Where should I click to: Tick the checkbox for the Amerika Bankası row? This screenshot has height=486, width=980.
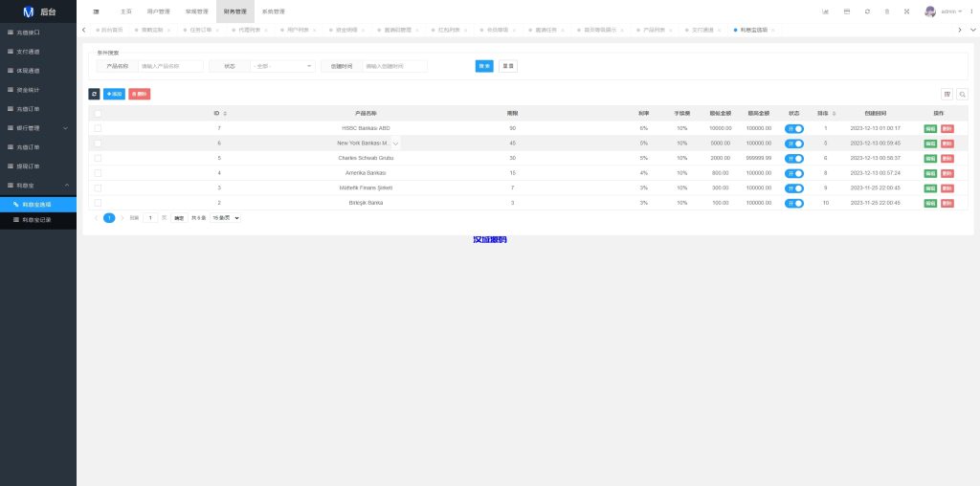[x=98, y=173]
